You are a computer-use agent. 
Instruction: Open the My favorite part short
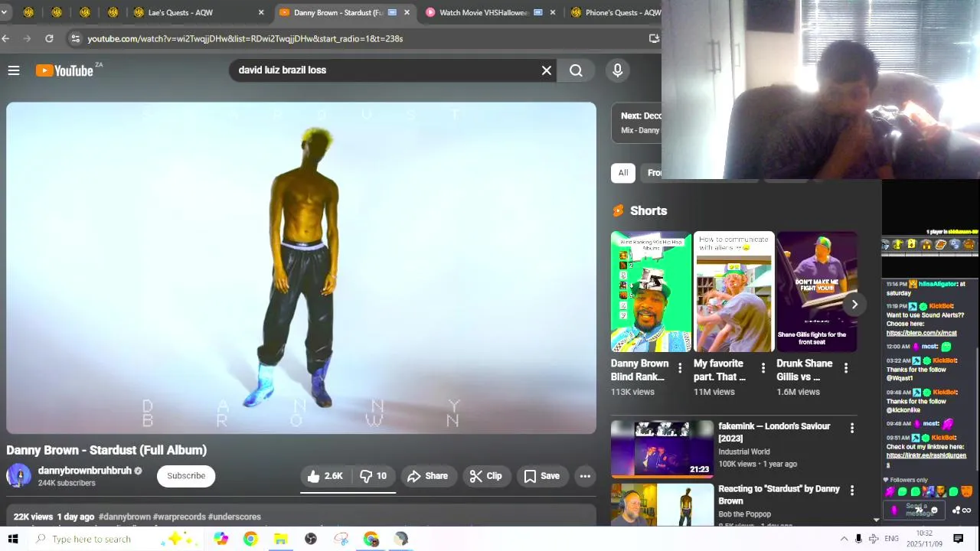point(734,292)
